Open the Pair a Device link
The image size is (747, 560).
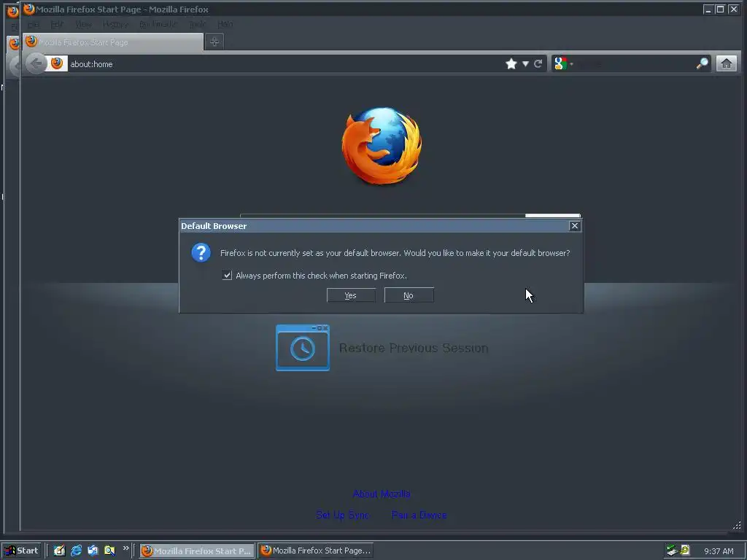419,515
